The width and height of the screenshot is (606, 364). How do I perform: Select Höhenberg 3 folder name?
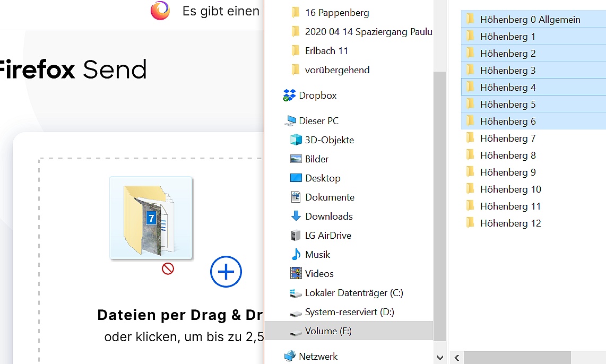(x=508, y=71)
